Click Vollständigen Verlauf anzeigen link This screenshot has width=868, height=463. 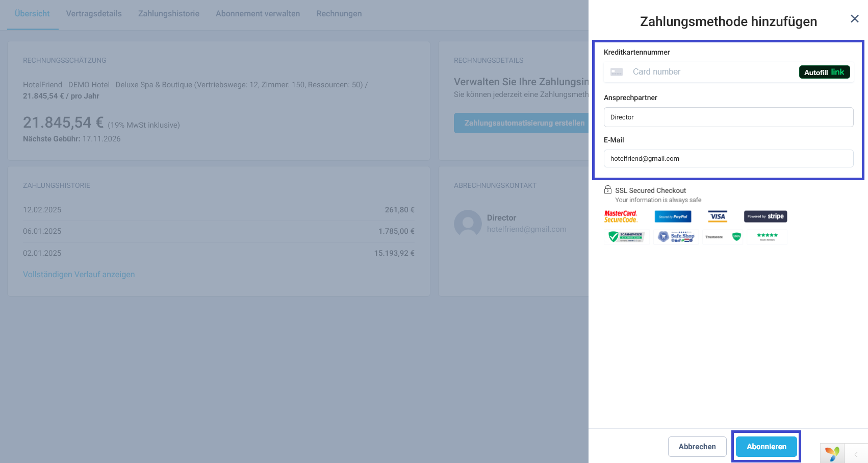tap(79, 275)
